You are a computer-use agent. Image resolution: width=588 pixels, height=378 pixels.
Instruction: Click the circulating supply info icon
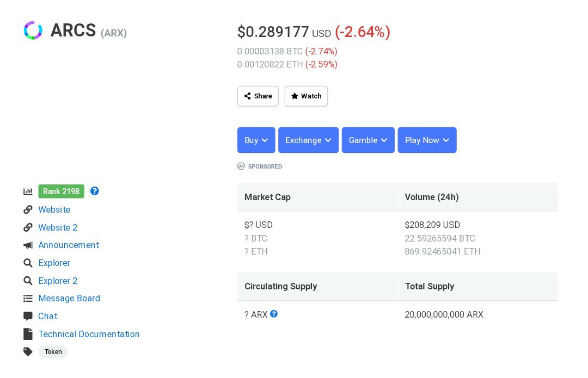(274, 314)
